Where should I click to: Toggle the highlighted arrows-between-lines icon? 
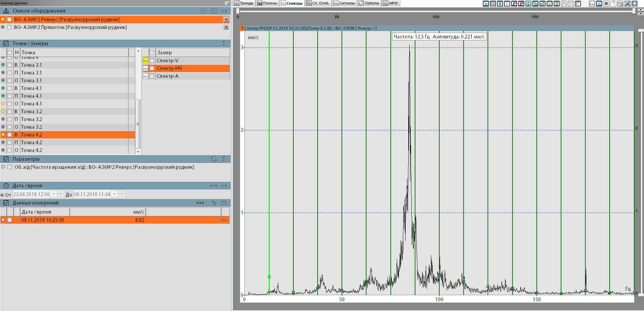pos(528,4)
